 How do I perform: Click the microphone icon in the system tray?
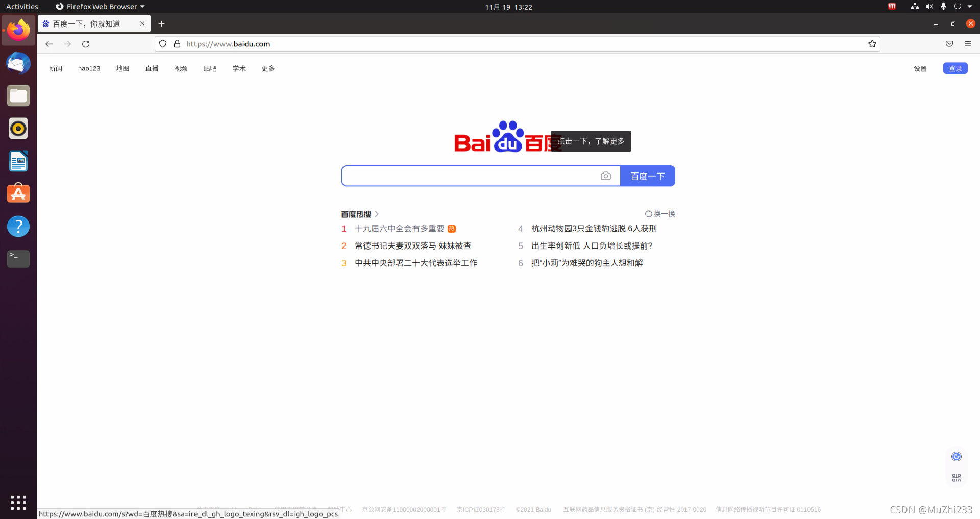coord(944,7)
